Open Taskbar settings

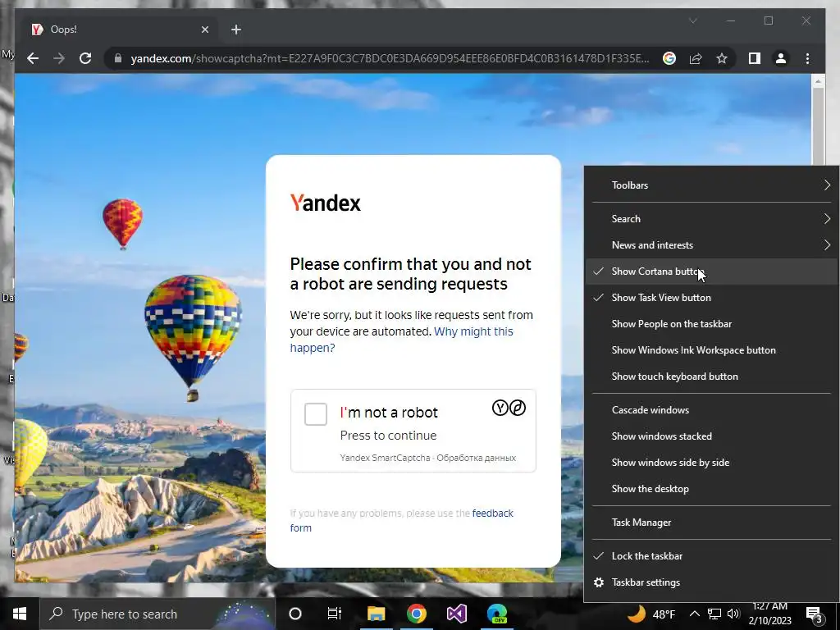click(x=711, y=582)
